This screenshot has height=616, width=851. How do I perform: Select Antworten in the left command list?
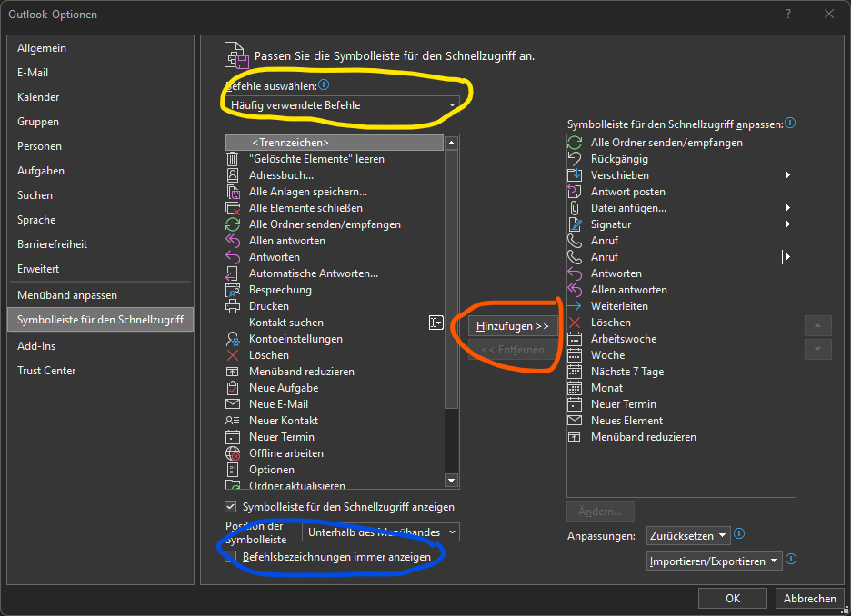pos(335,257)
